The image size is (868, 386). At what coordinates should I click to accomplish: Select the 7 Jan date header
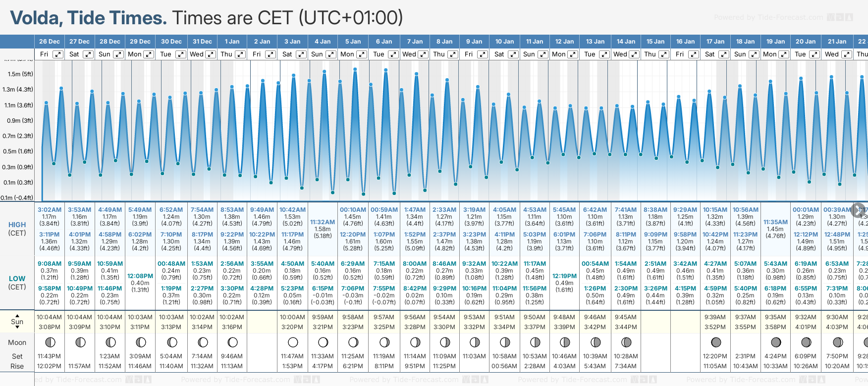coord(415,42)
